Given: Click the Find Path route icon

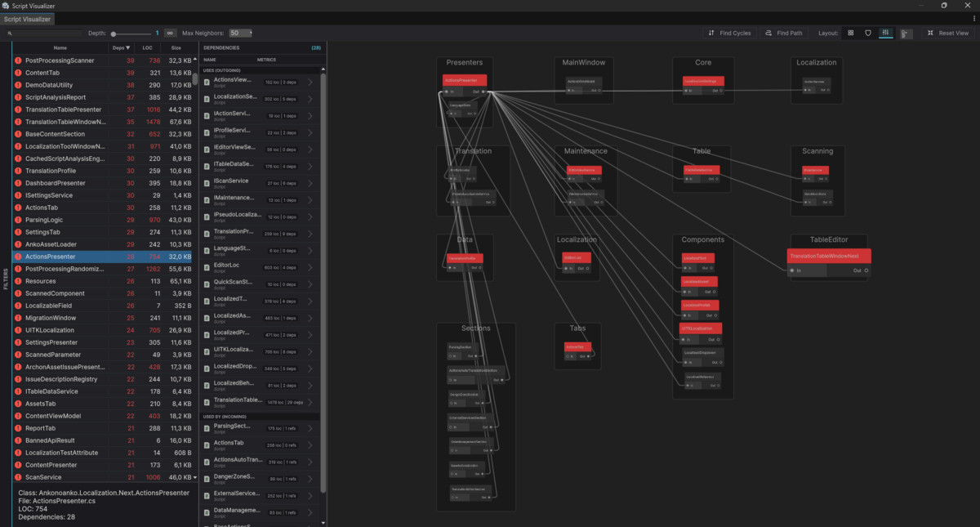Looking at the screenshot, I should pos(768,33).
